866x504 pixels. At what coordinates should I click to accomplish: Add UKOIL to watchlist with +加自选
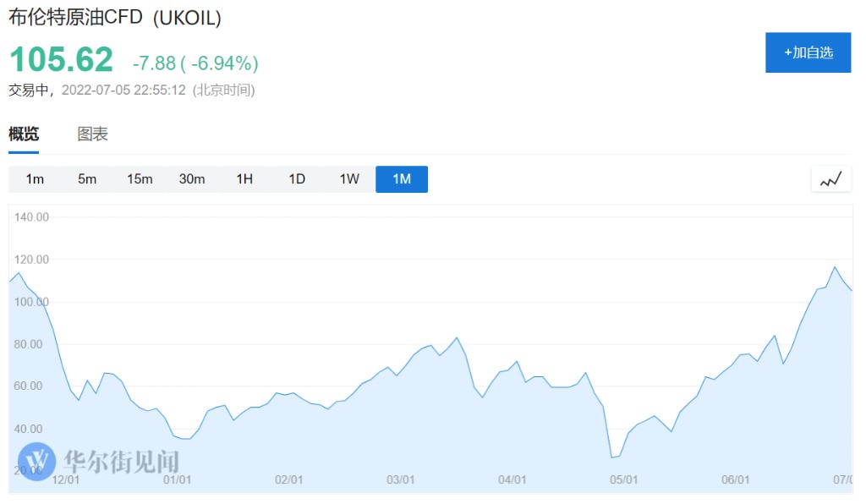[808, 52]
